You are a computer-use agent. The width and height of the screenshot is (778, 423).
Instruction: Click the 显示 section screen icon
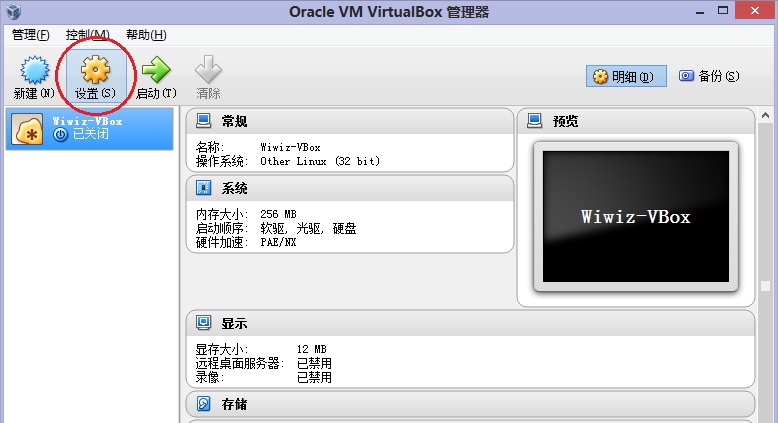click(203, 323)
